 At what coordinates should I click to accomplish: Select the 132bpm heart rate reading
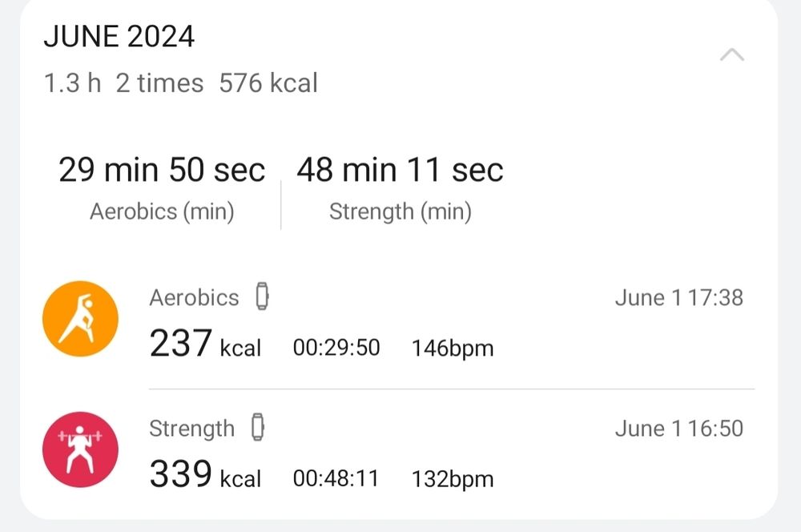(453, 479)
